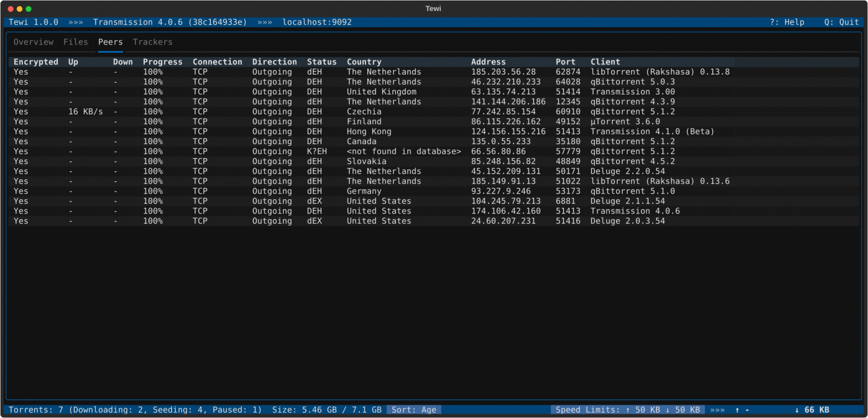
Task: Click the '?: Help' shortcut
Action: point(787,22)
